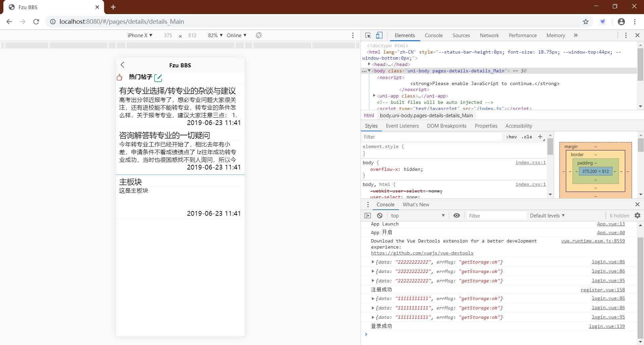Expand the uni-app element node

click(374, 96)
